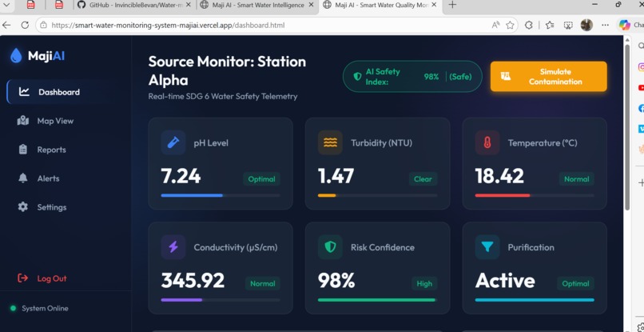Click the Log Out arrow icon
Viewport: 644px width, 332px height.
click(x=22, y=278)
